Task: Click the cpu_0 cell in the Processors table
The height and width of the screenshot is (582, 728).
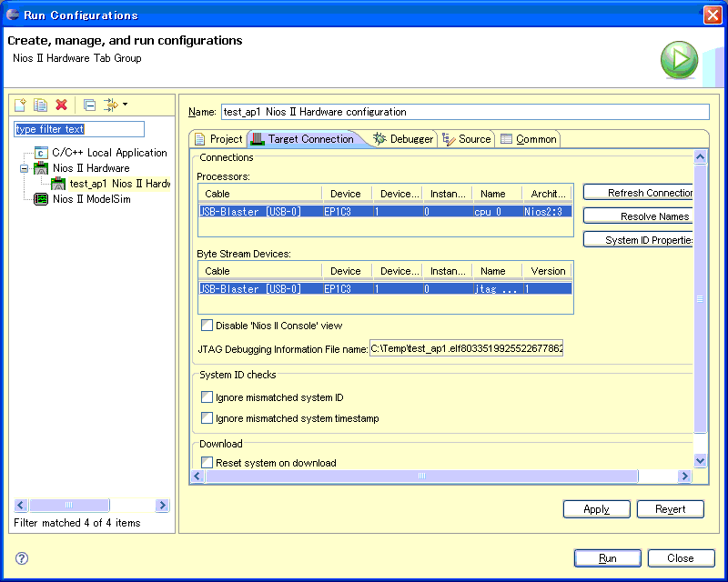Action: (497, 212)
